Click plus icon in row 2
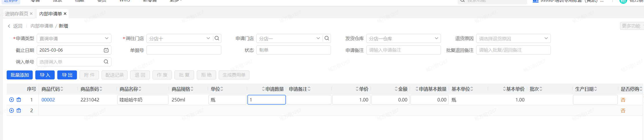This screenshot has width=644, height=140. pos(12,110)
